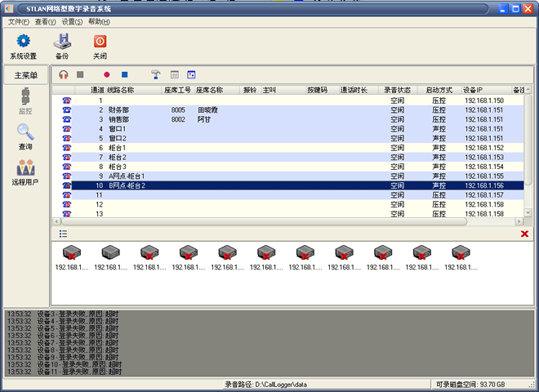Select channel 2 财务部 row
Screen dimensions: 539x392
tap(245, 109)
